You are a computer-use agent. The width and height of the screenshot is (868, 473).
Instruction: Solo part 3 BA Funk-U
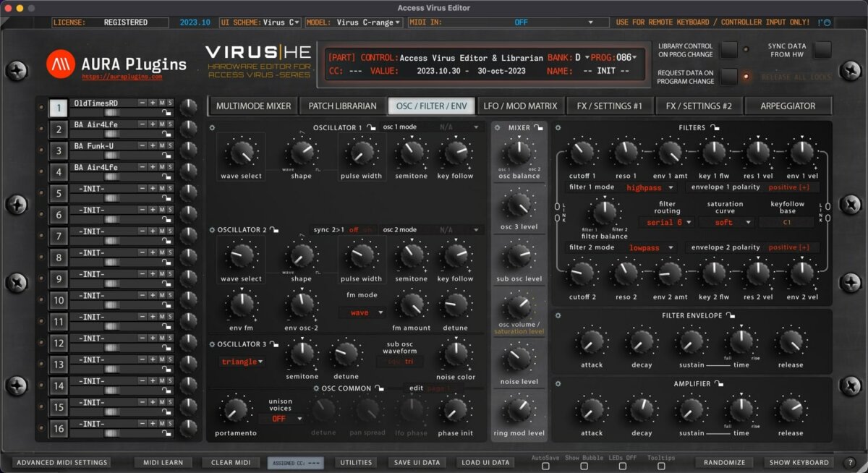point(170,146)
